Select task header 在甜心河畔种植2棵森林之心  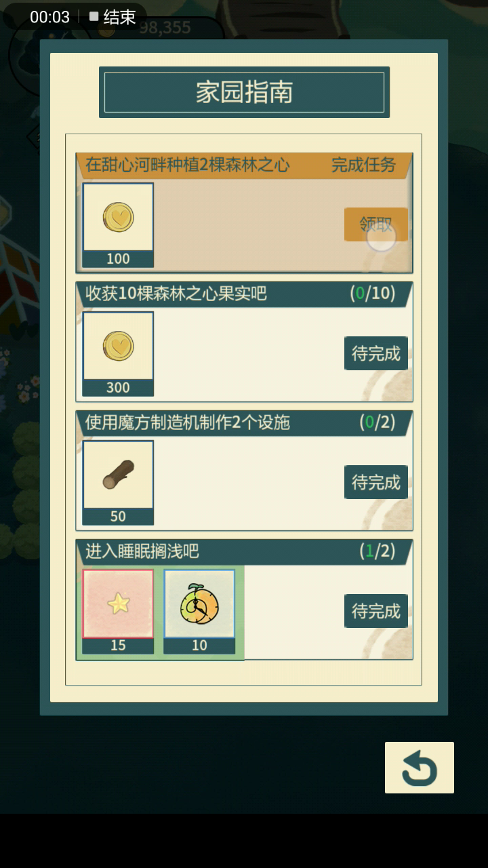click(188, 165)
